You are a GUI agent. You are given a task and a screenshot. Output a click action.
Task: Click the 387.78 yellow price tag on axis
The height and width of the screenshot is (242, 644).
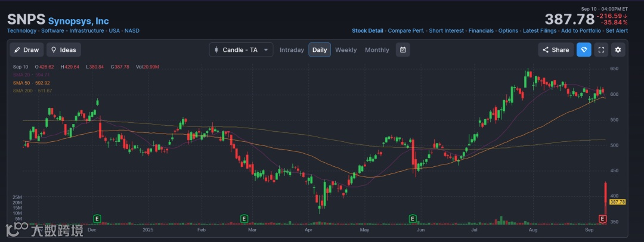617,202
